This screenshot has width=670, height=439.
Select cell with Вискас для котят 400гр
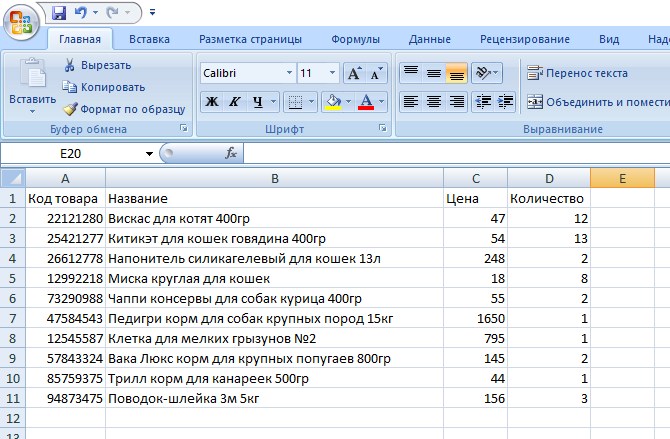tap(274, 218)
